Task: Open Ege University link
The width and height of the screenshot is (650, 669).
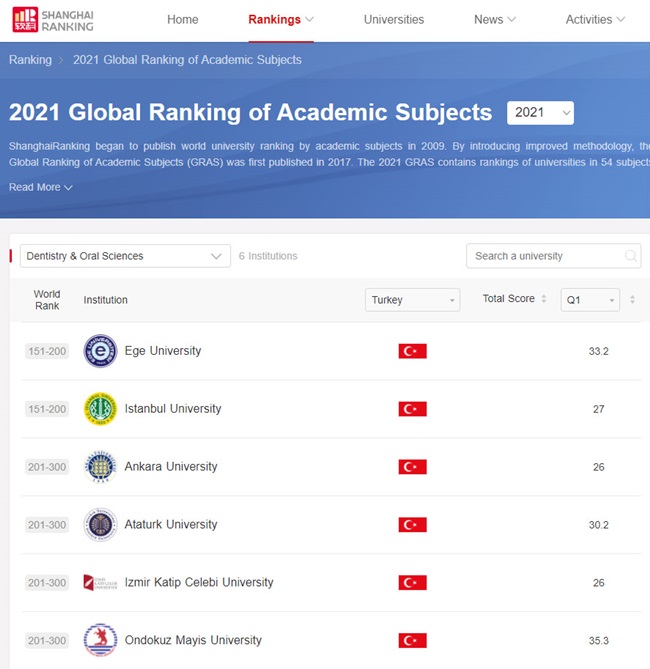Action: click(163, 351)
